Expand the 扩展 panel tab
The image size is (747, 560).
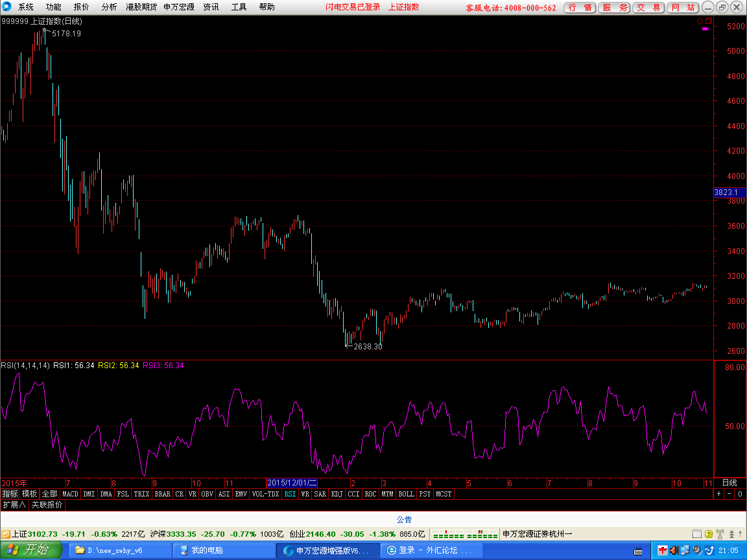tap(14, 505)
